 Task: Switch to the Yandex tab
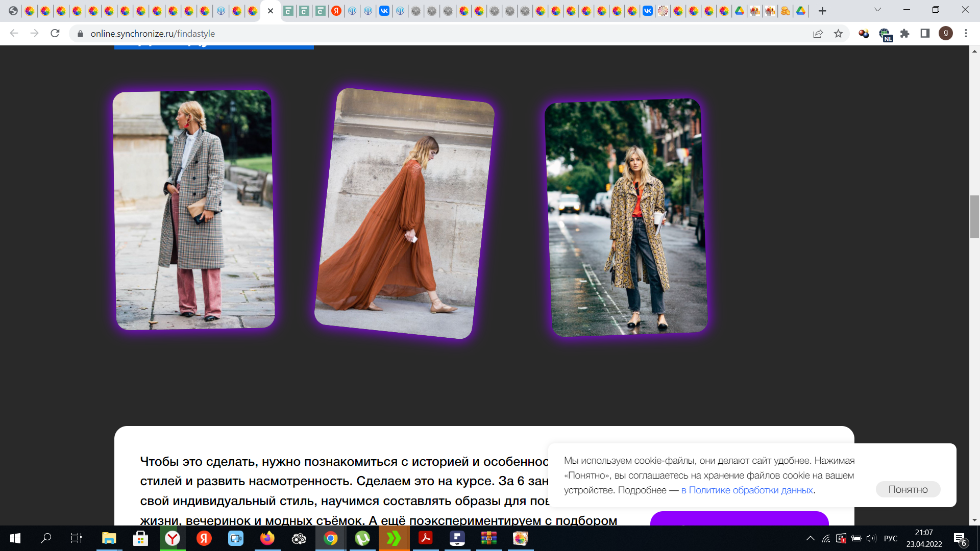pos(336,11)
